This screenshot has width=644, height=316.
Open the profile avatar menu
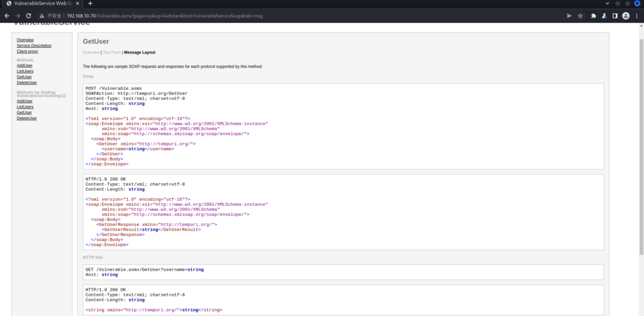coord(626,16)
